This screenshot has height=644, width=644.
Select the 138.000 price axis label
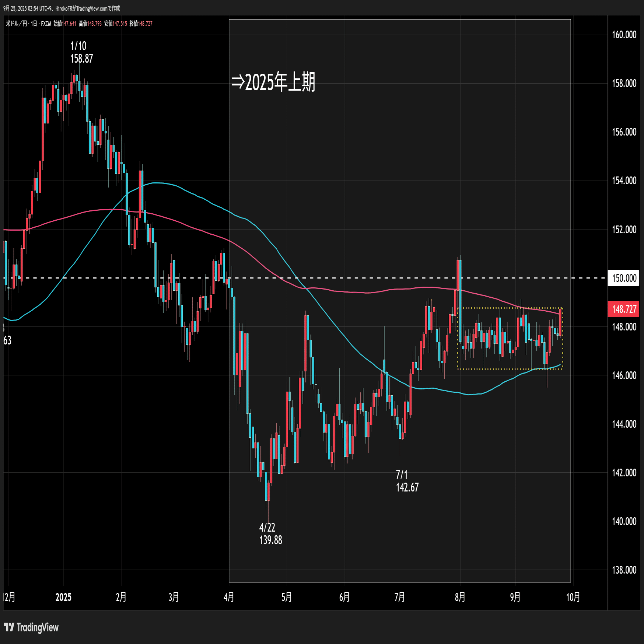coord(624,570)
